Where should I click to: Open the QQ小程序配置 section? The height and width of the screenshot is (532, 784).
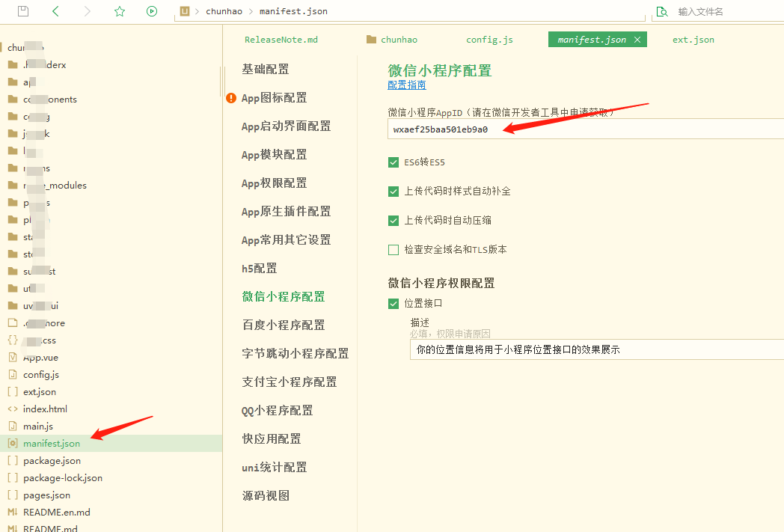point(277,411)
